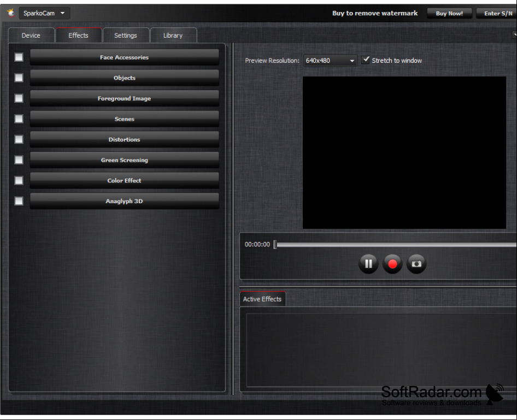Open the Preview Resolution 640x480 dropdown

[x=330, y=61]
